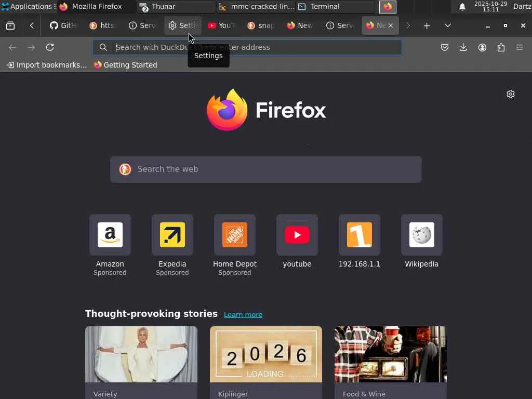Click the 'Search the web' field
Screen dimensions: 532x399
pyautogui.click(x=266, y=169)
